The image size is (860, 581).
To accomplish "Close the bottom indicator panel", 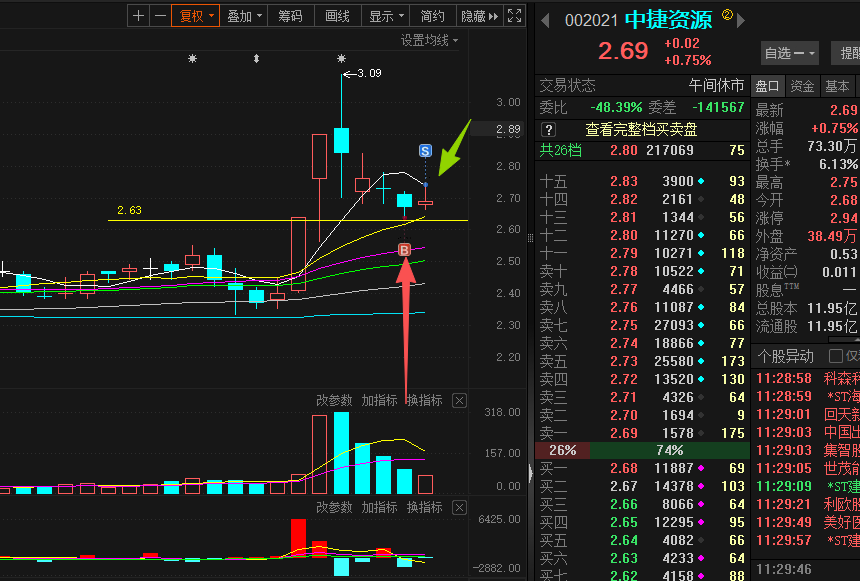I will point(460,507).
